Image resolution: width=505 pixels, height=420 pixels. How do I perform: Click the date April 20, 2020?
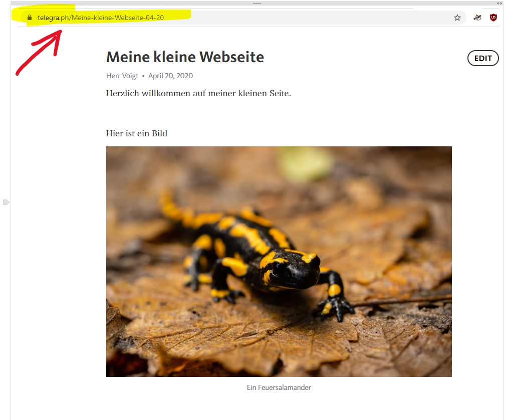[x=170, y=76]
